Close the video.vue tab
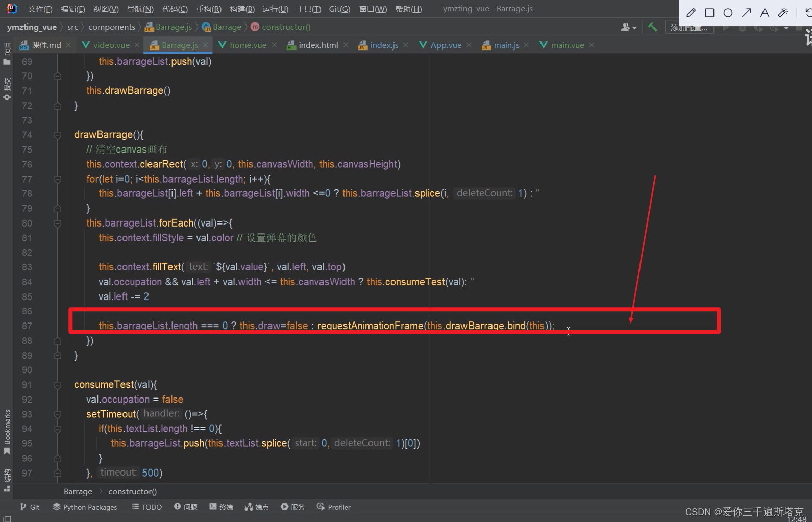812x522 pixels. pos(137,45)
